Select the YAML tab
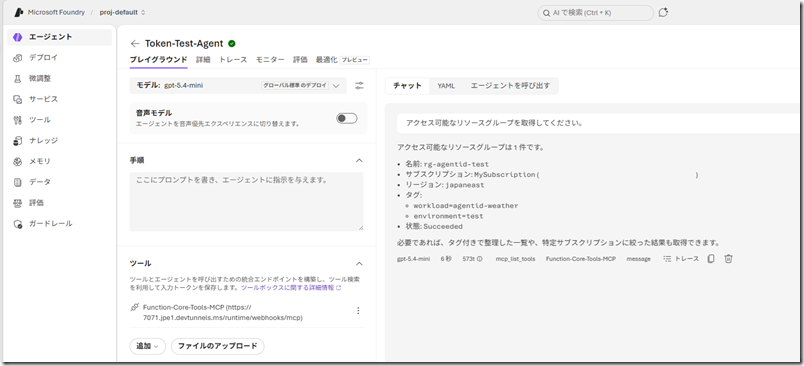The image size is (804, 366). point(446,86)
